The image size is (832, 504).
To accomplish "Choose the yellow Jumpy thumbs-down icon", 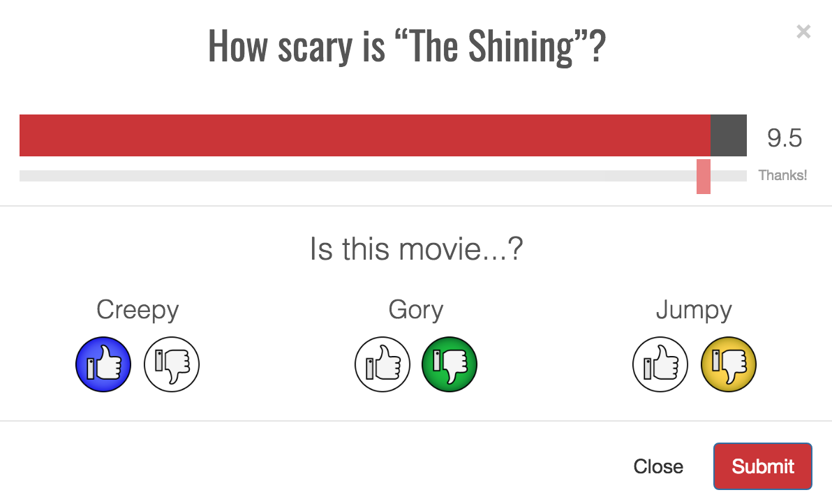I will point(729,364).
